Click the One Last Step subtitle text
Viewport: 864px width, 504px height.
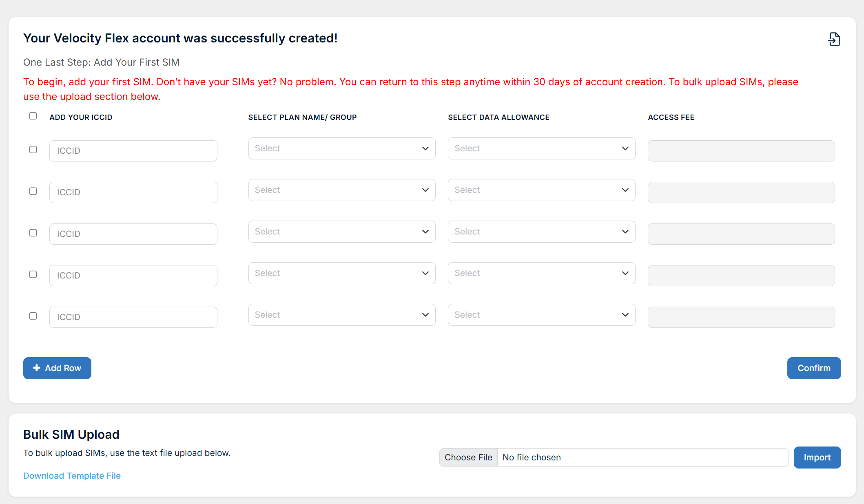(x=101, y=62)
